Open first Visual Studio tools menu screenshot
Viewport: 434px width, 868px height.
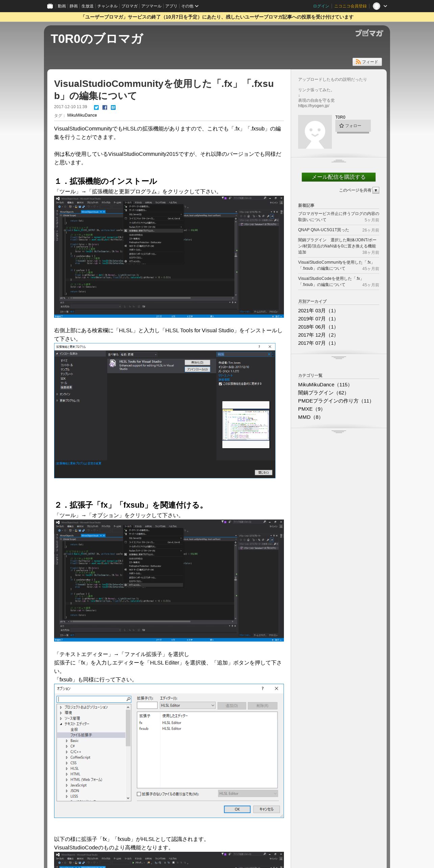[169, 257]
